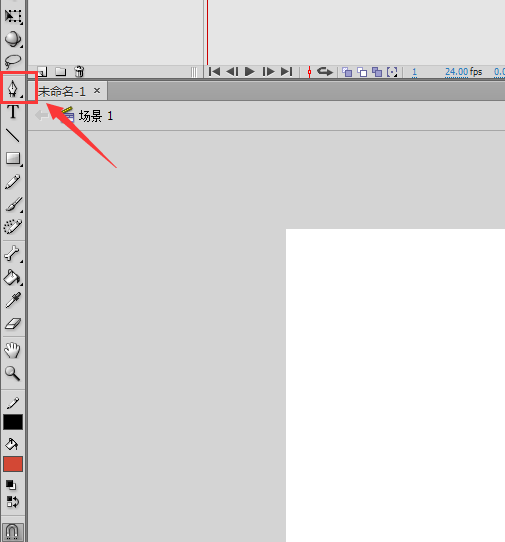
Task: Swap stroke and fill colors
Action: pyautogui.click(x=13, y=502)
